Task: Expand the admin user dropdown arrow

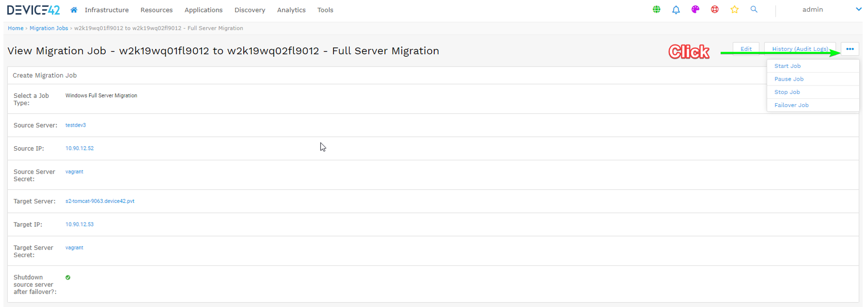Action: pos(858,9)
